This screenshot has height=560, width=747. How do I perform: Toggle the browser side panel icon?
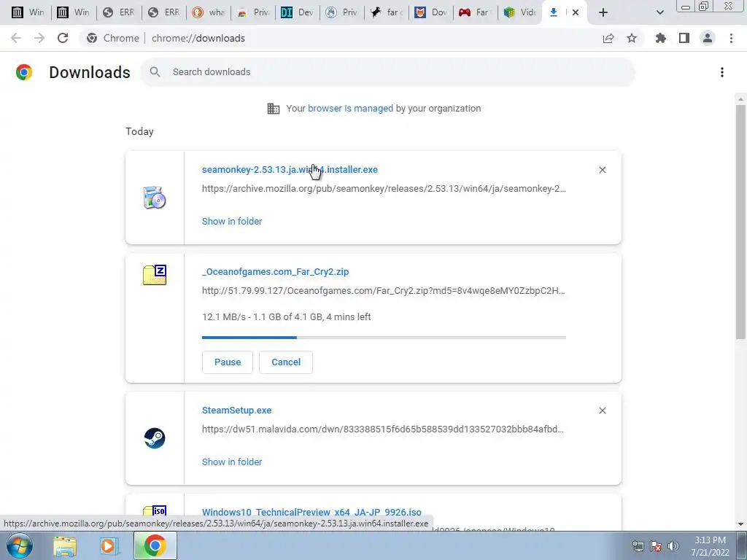point(684,38)
